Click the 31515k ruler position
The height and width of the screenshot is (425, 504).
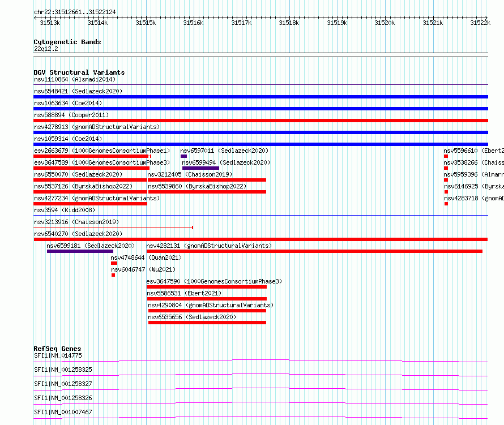146,23
